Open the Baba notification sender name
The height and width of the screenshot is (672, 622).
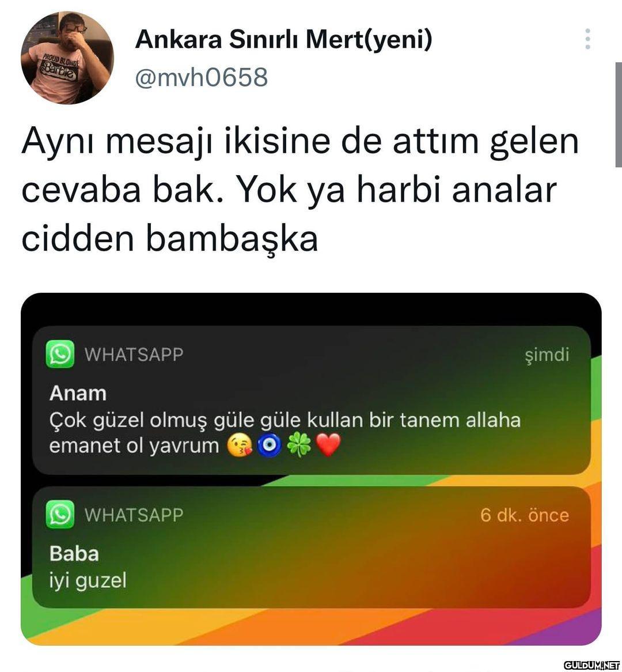(74, 553)
